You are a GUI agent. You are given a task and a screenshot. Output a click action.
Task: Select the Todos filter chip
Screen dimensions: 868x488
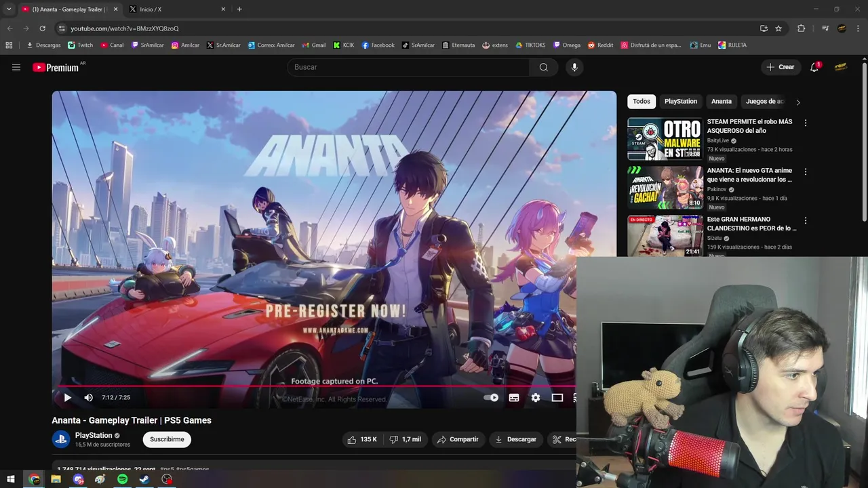pos(642,102)
